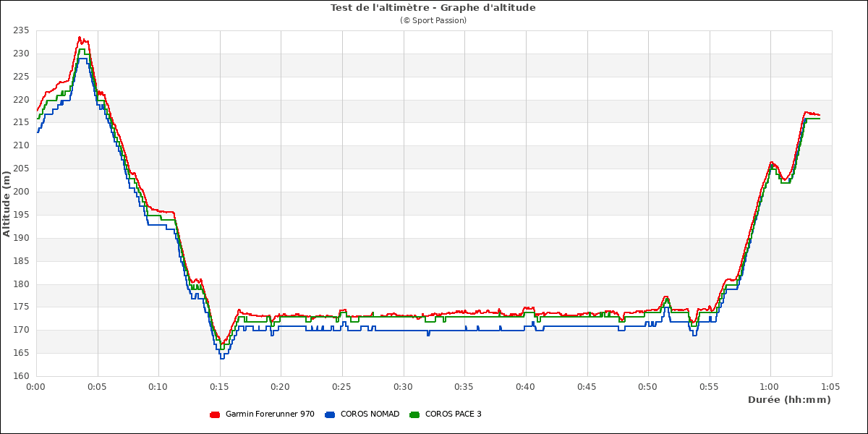Click the 205 altitude axis value
Image resolution: width=868 pixels, height=434 pixels.
[21, 169]
